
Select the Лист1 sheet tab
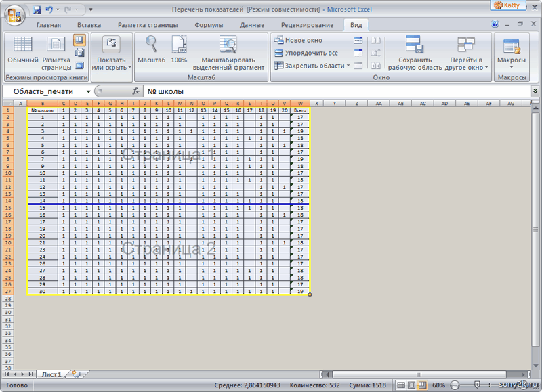pyautogui.click(x=51, y=374)
